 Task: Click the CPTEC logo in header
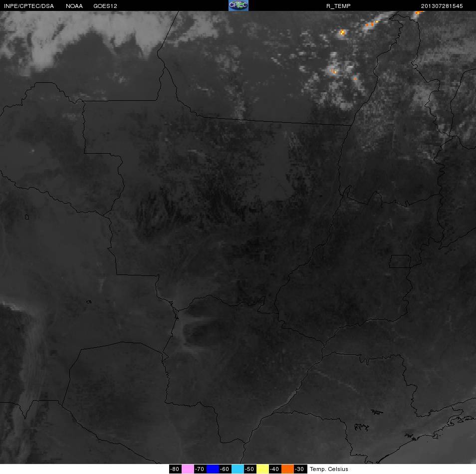click(x=238, y=5)
